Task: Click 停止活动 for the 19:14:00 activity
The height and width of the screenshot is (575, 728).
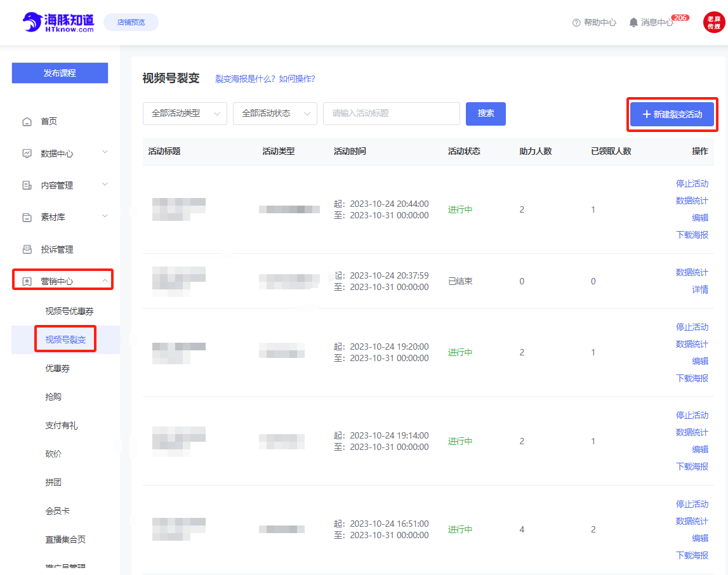Action: (692, 415)
